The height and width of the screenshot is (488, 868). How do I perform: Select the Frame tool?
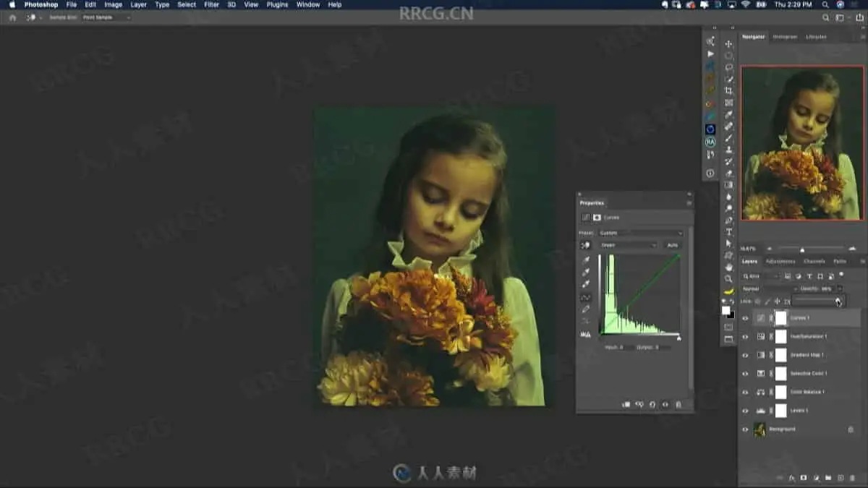[728, 103]
